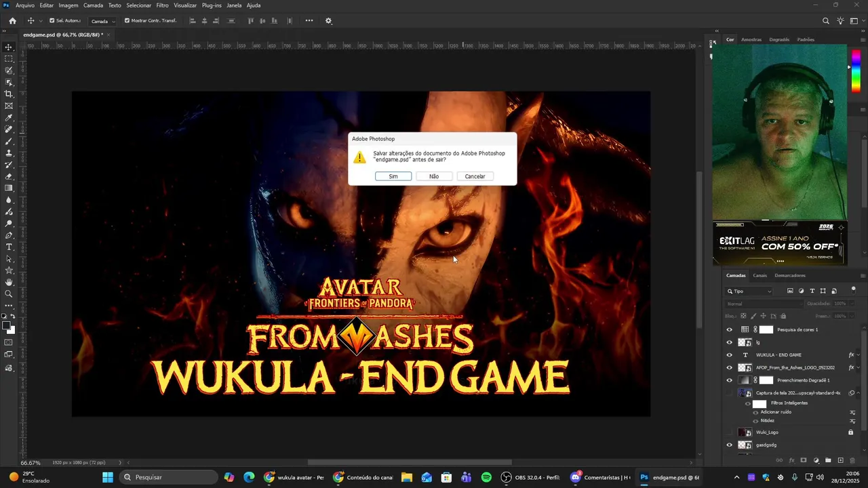The height and width of the screenshot is (488, 868).
Task: Toggle Mostrar Contr. Transf. checkbox
Action: tap(127, 20)
